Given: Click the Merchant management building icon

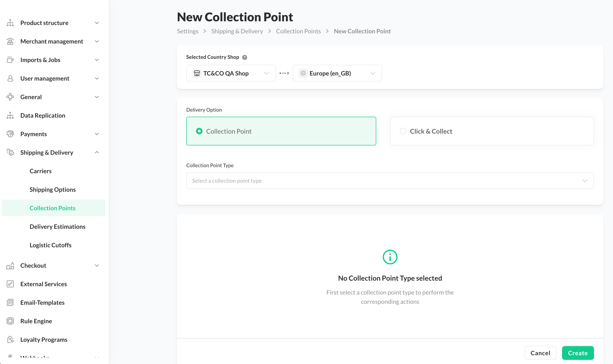Looking at the screenshot, I should [x=10, y=41].
